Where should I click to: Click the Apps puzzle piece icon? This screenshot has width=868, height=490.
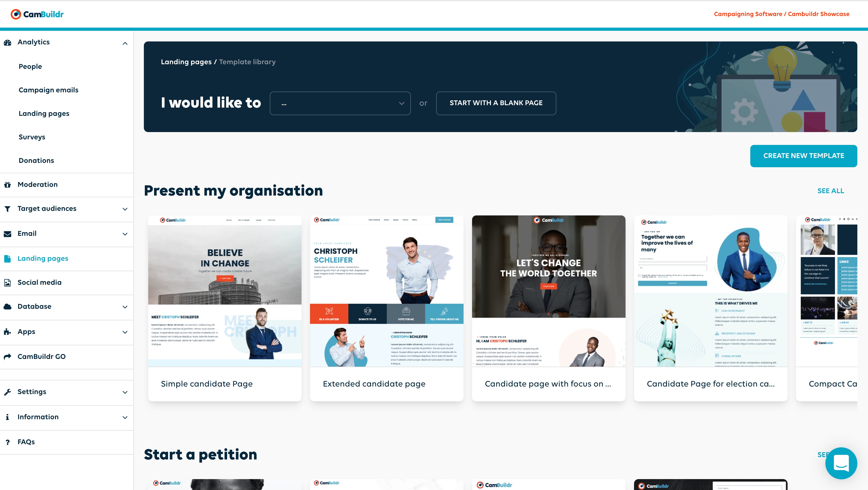coord(8,332)
